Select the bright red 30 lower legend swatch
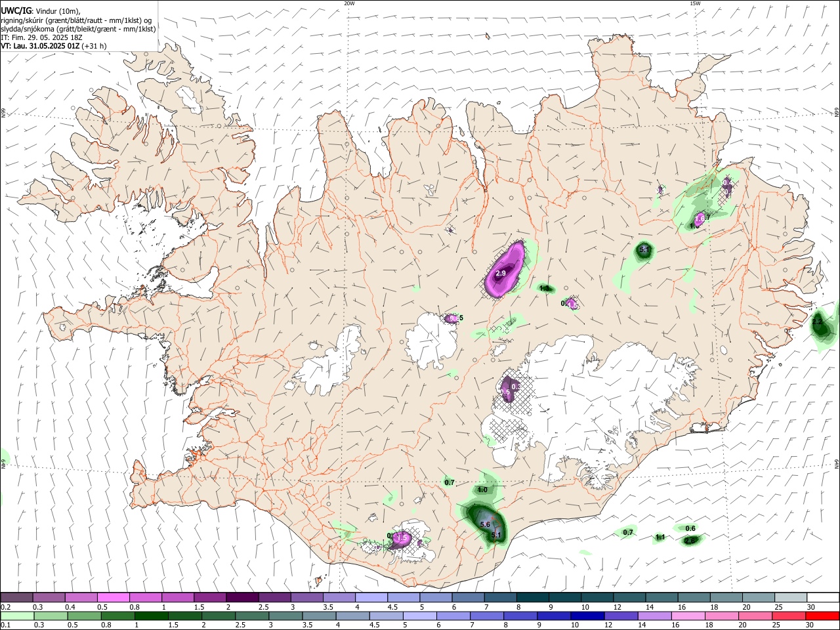 point(822,616)
